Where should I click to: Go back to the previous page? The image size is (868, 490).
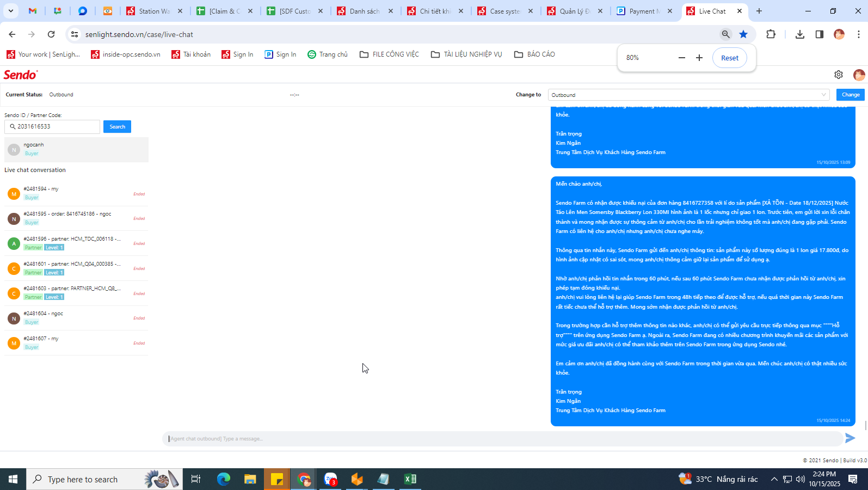click(12, 34)
